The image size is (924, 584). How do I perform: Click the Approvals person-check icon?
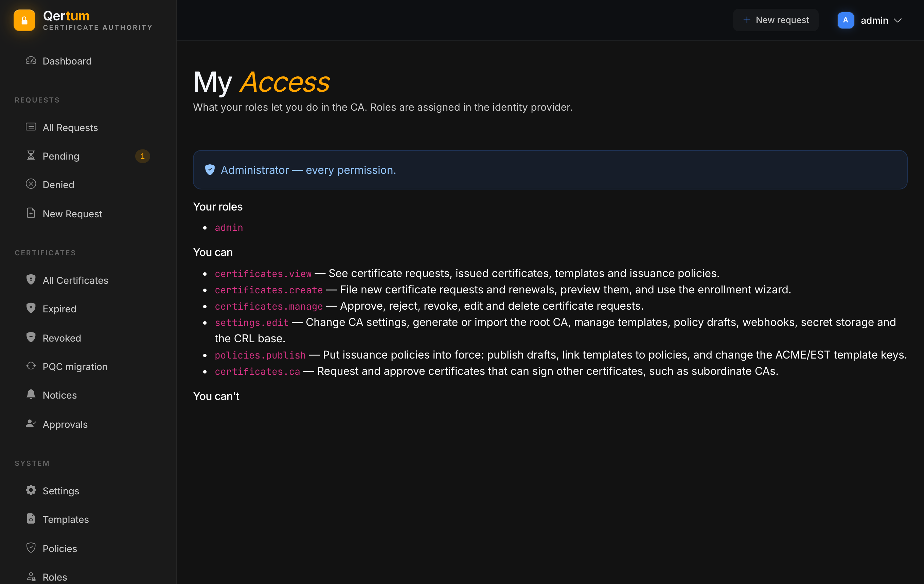[x=31, y=424]
